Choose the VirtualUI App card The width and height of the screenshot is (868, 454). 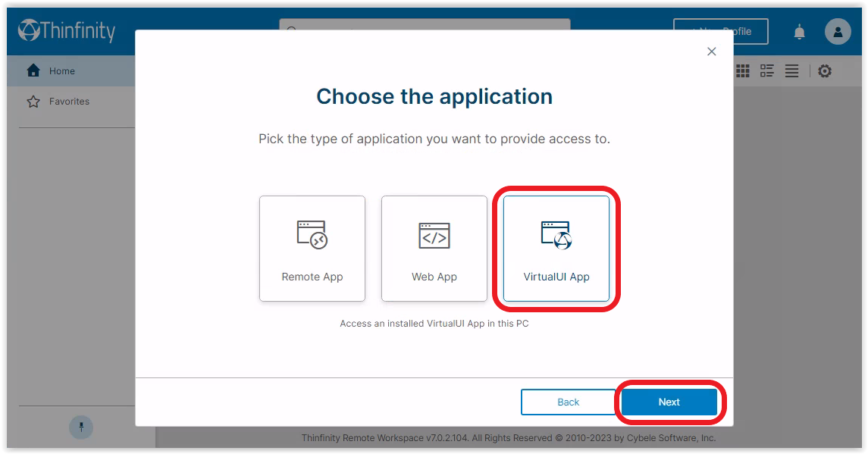point(556,249)
